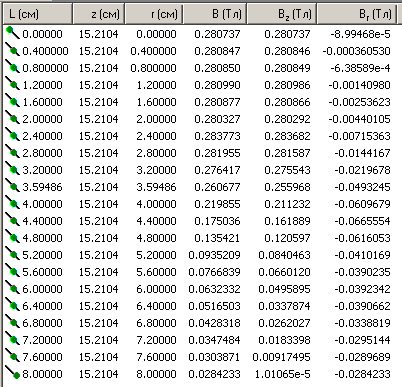This screenshot has height=387, width=402.
Task: Click the Bz (Тл) column header
Action: point(282,14)
